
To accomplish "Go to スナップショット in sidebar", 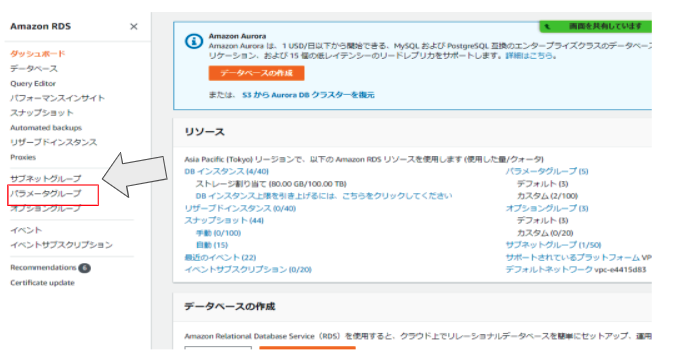I will pyautogui.click(x=42, y=113).
